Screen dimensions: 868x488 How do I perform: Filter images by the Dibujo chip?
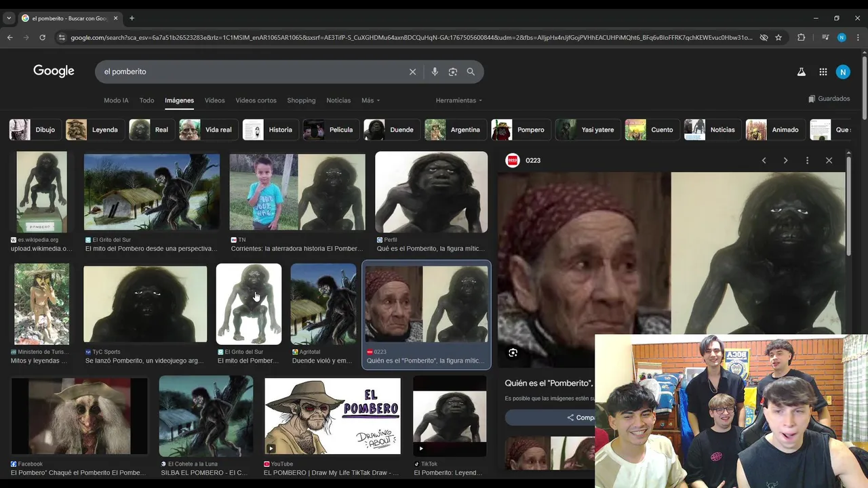[35, 129]
